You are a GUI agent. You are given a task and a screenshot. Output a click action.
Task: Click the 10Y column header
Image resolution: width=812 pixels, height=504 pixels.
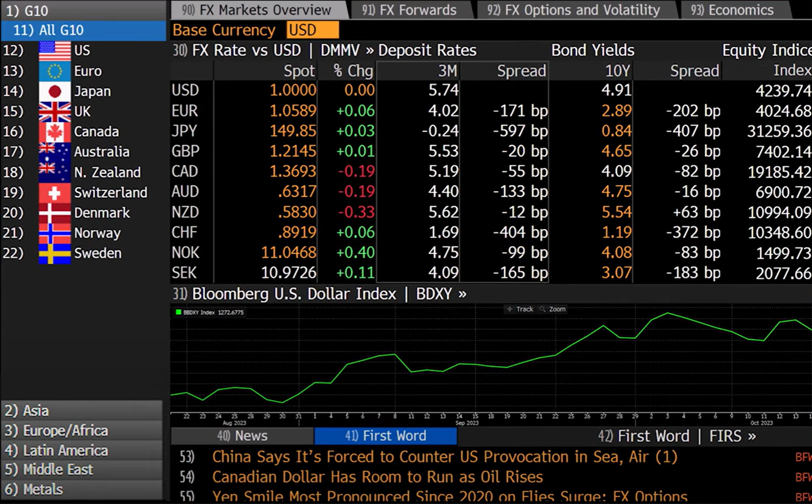click(x=617, y=71)
